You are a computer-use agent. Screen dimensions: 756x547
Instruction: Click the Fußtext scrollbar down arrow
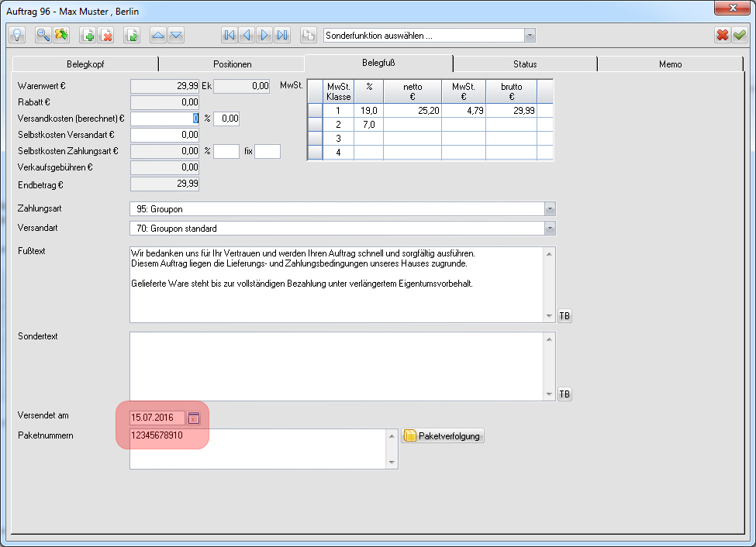click(x=549, y=316)
